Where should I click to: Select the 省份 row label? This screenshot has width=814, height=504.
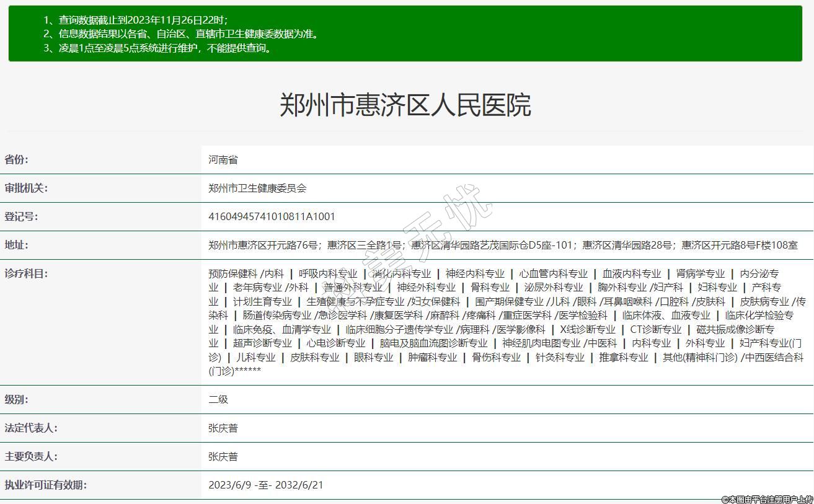click(17, 159)
